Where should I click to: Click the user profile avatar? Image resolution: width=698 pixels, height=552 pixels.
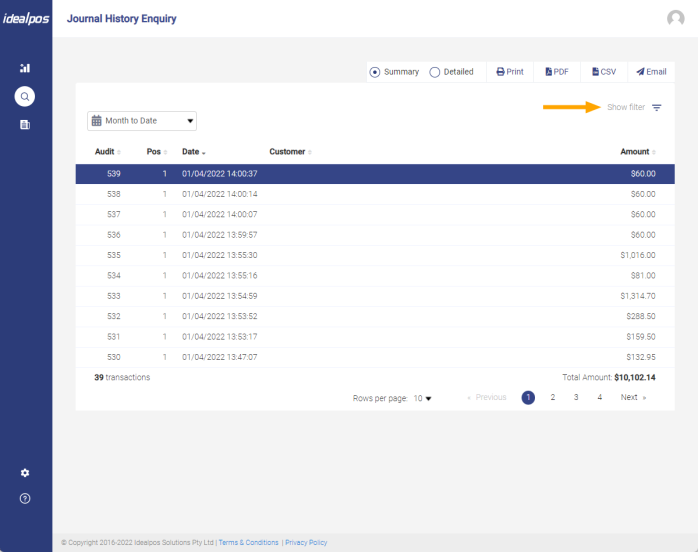[675, 18]
